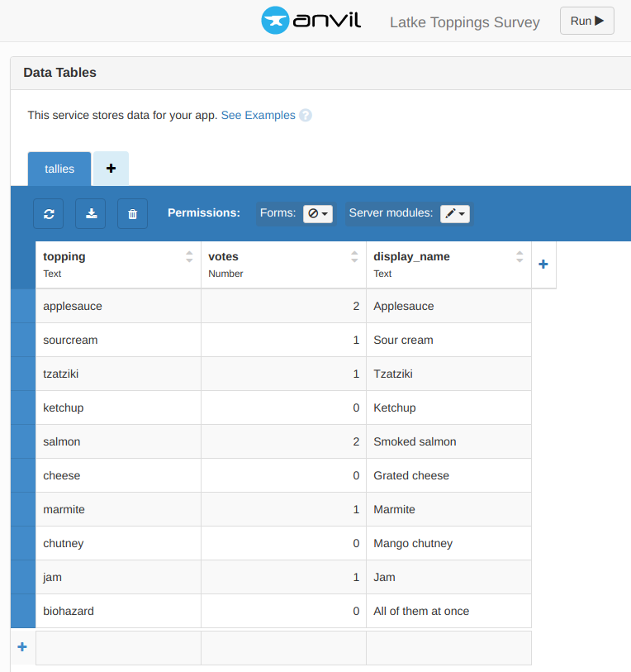Open the Server modules permissions dropdown

point(455,213)
